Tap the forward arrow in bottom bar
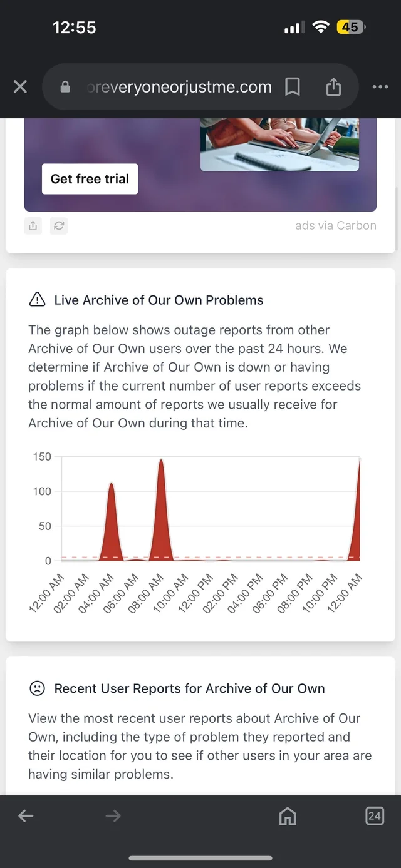 click(x=113, y=815)
